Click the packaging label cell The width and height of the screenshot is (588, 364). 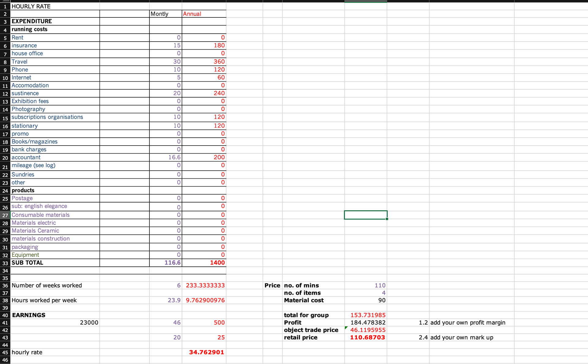tap(55, 247)
